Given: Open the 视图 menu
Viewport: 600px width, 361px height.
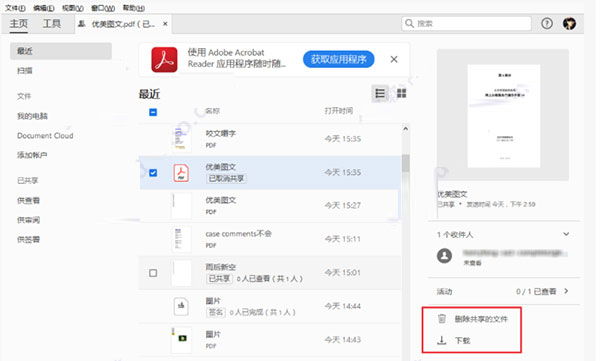Looking at the screenshot, I should [x=73, y=8].
